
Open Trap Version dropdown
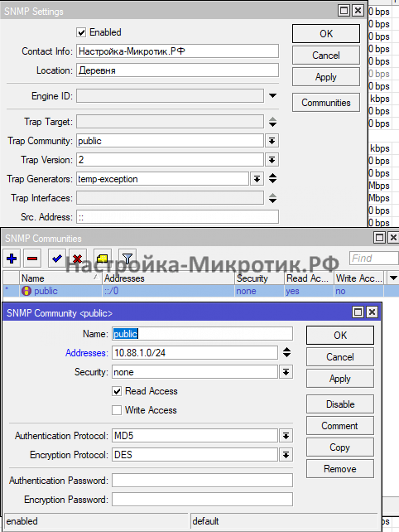[272, 160]
